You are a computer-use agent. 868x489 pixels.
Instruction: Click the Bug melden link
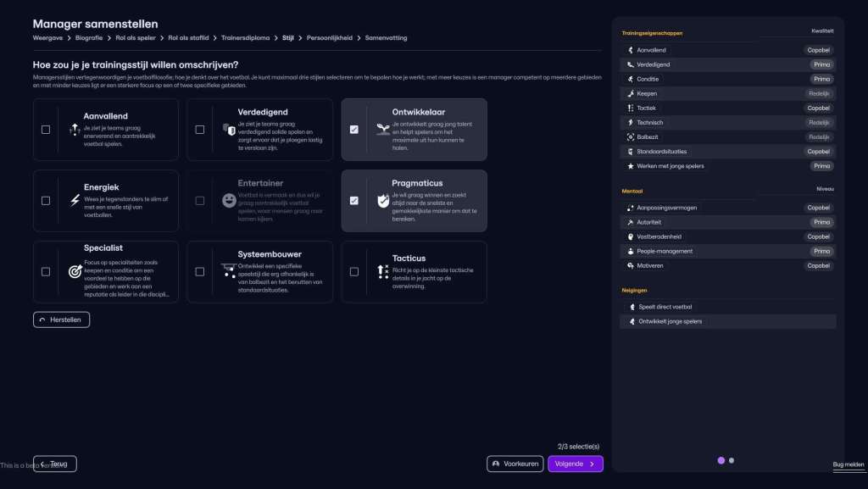(x=849, y=464)
